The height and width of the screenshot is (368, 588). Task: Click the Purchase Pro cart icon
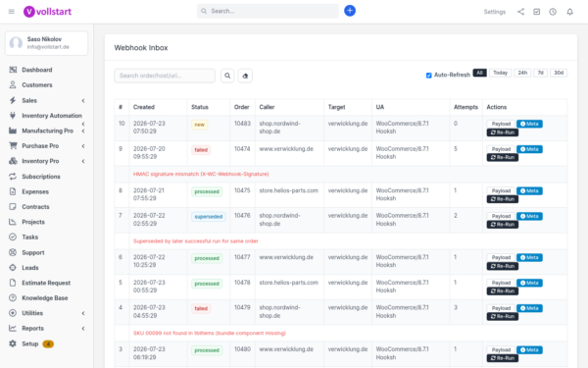click(x=13, y=145)
